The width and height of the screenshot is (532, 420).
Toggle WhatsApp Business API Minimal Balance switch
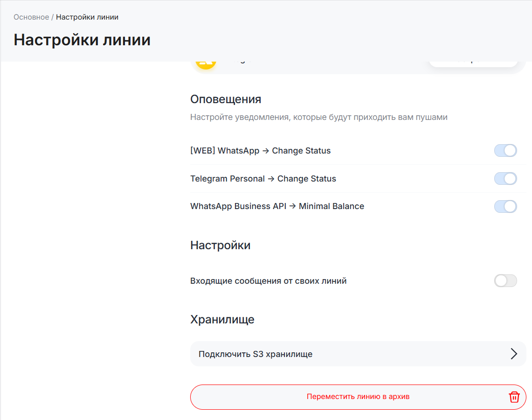tap(505, 206)
